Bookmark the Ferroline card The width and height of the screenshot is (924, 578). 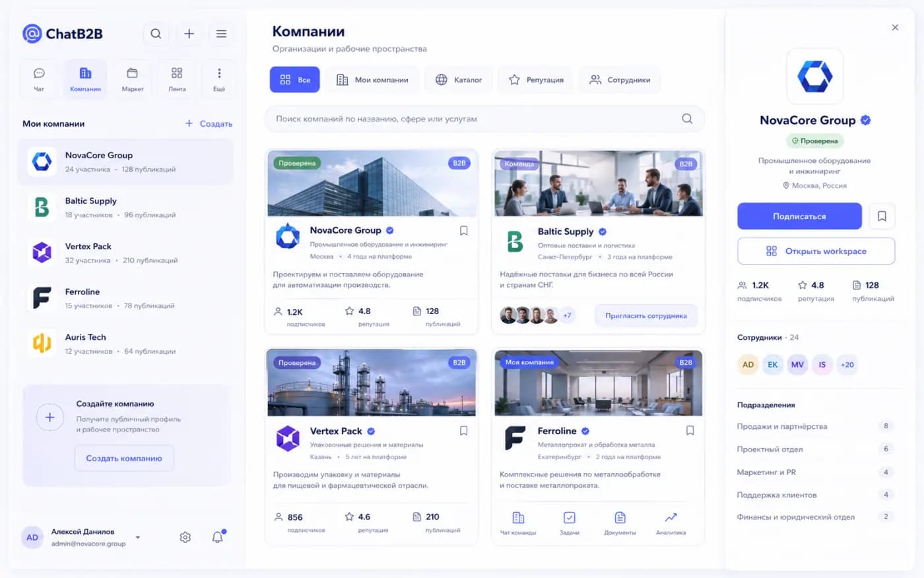[x=690, y=430]
